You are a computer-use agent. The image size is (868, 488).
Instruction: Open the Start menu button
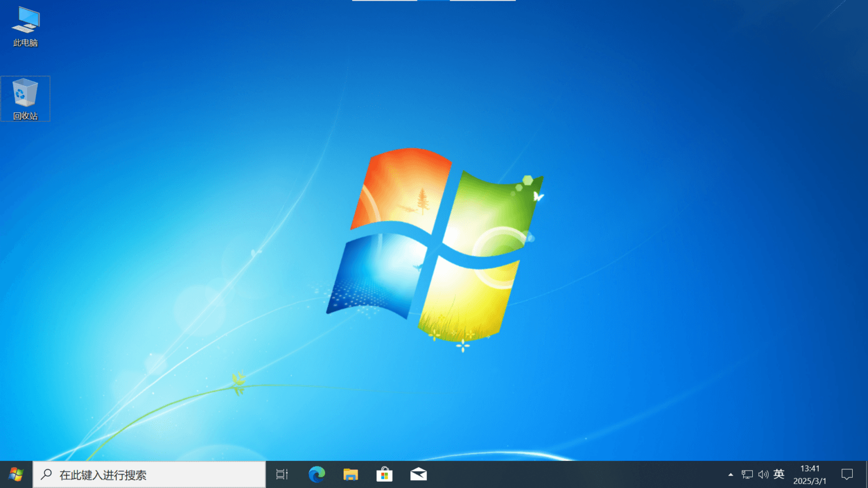(x=16, y=474)
